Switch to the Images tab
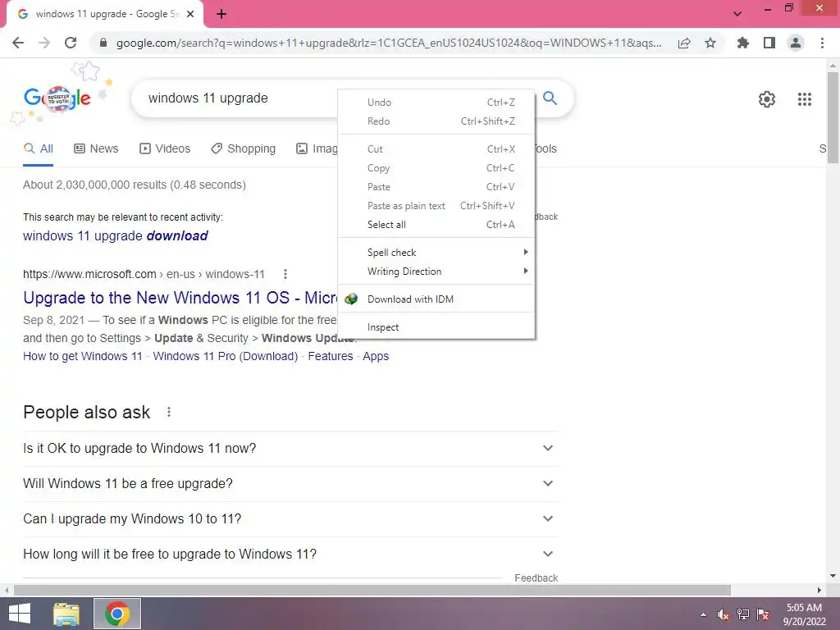This screenshot has width=840, height=630. 317,149
